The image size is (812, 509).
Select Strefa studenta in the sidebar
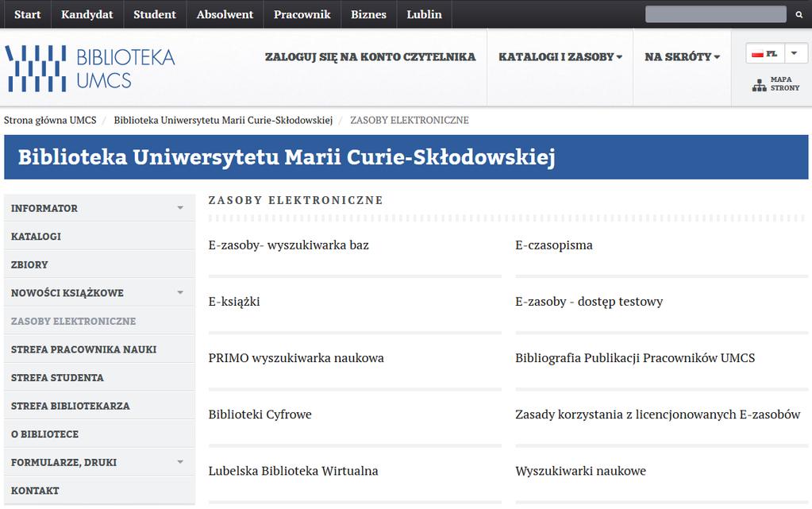point(99,377)
